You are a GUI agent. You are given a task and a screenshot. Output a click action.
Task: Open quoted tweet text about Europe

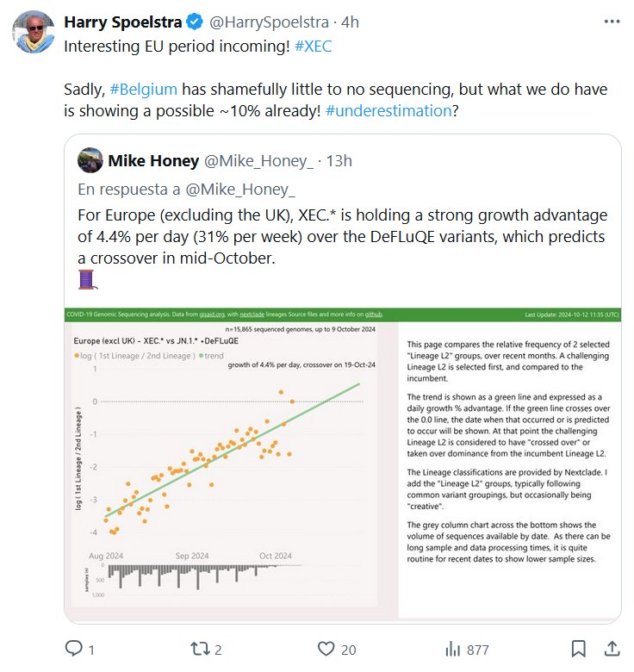tap(342, 236)
